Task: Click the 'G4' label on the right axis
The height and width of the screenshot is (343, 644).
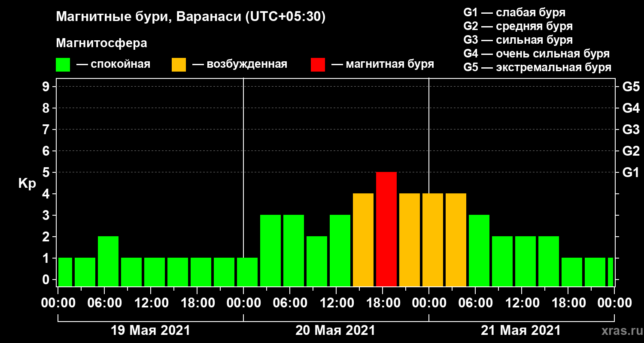Action: [631, 108]
